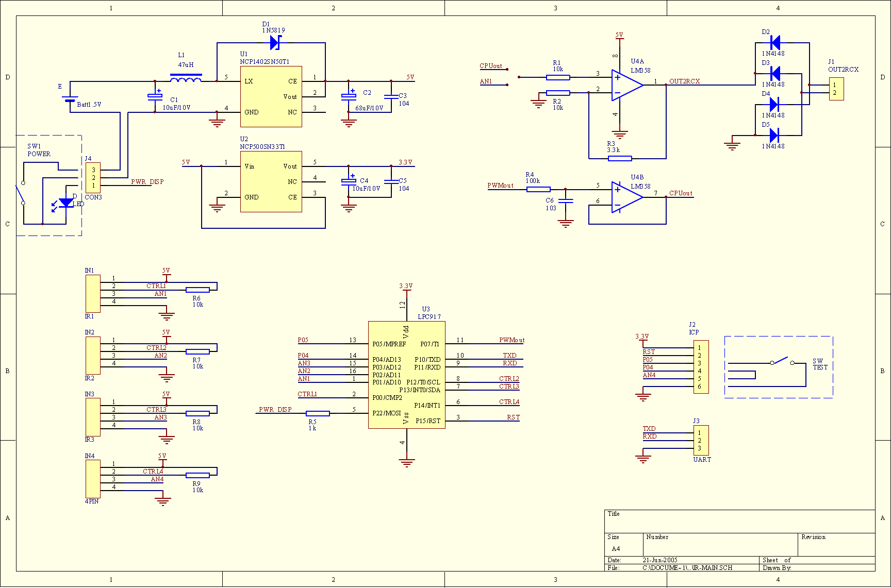Screen dimensions: 891x588
Task: Click the blue LED symbol near SW1
Action: click(65, 203)
